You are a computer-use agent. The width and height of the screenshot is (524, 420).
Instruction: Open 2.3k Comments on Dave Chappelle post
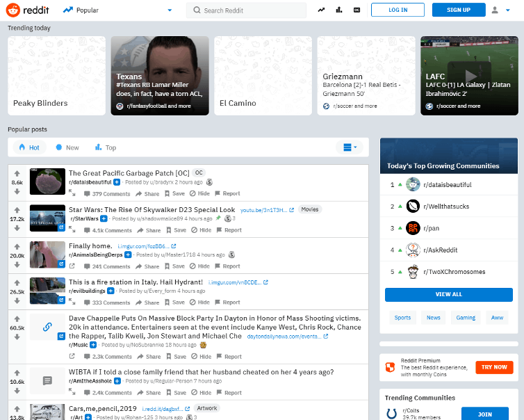point(108,357)
